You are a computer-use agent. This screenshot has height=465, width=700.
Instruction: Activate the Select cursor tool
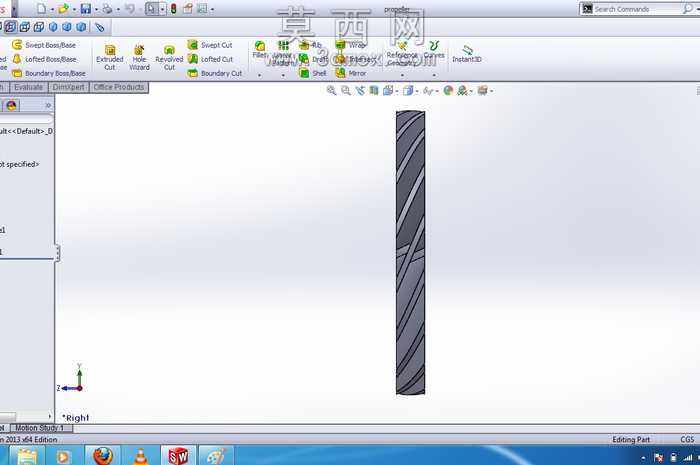(x=152, y=8)
